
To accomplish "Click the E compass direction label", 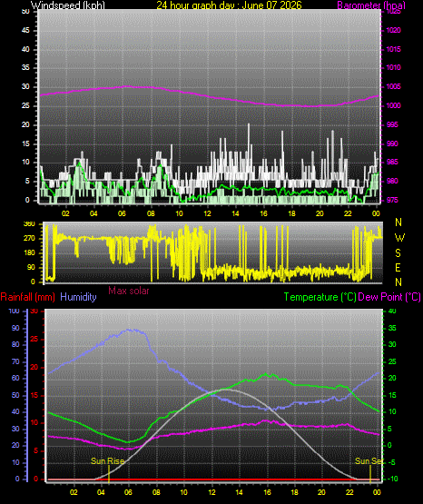I will (398, 268).
